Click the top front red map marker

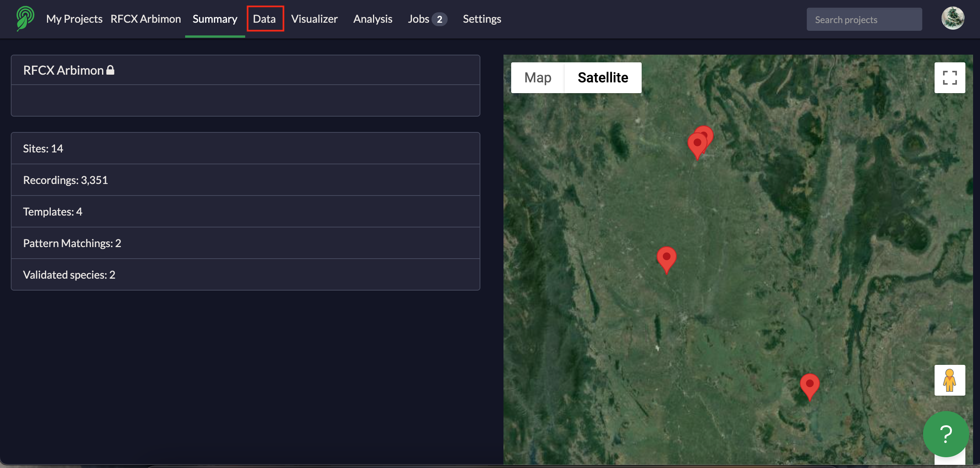point(697,144)
